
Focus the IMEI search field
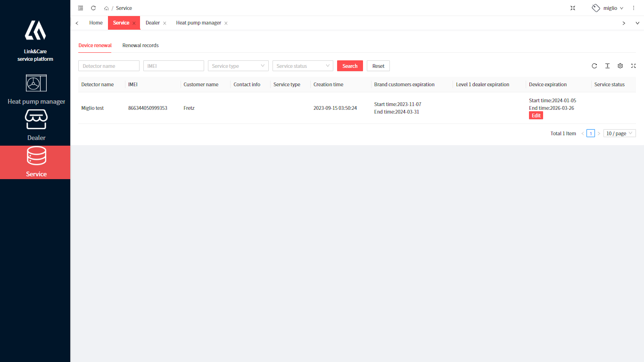point(173,66)
